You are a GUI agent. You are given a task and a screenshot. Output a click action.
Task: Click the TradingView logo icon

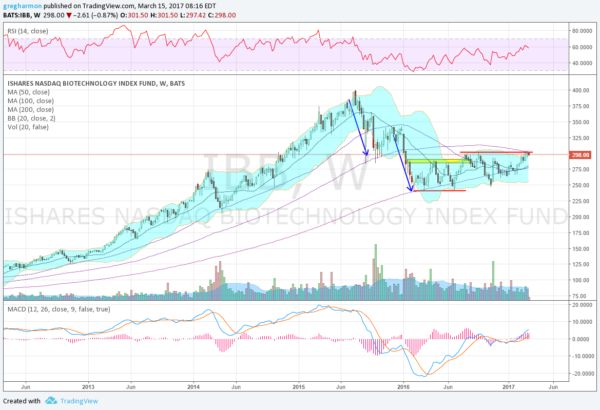tap(51, 401)
